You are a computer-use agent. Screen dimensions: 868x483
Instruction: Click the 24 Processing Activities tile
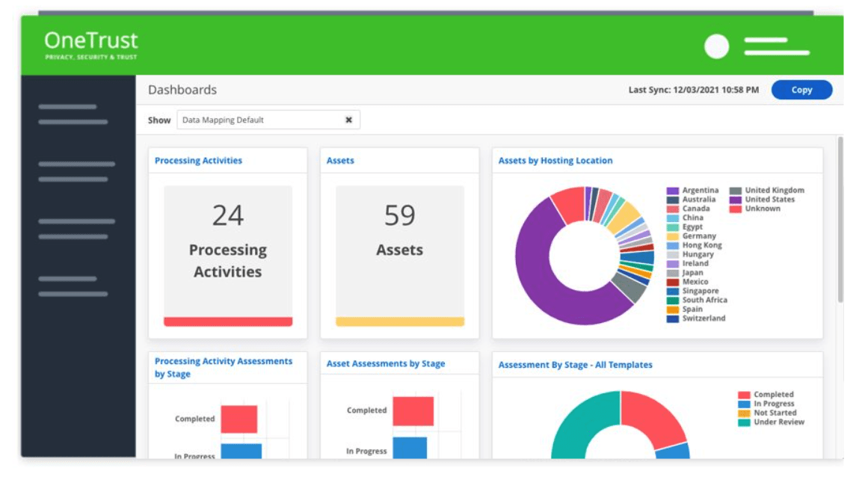tap(228, 256)
